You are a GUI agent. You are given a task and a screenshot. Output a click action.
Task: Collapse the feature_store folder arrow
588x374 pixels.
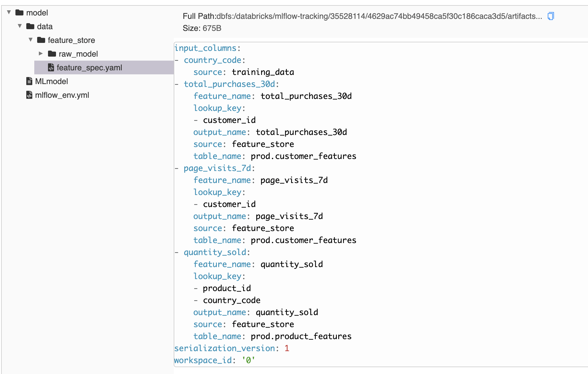31,40
